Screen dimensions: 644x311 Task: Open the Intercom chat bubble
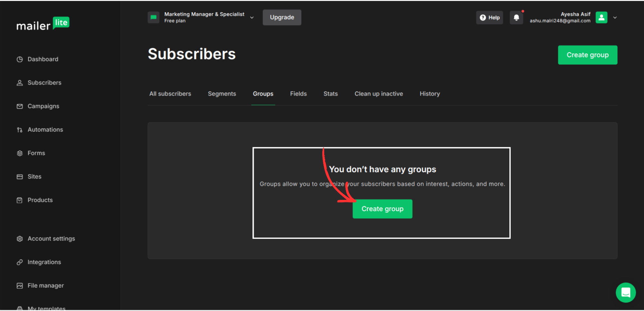pos(626,293)
